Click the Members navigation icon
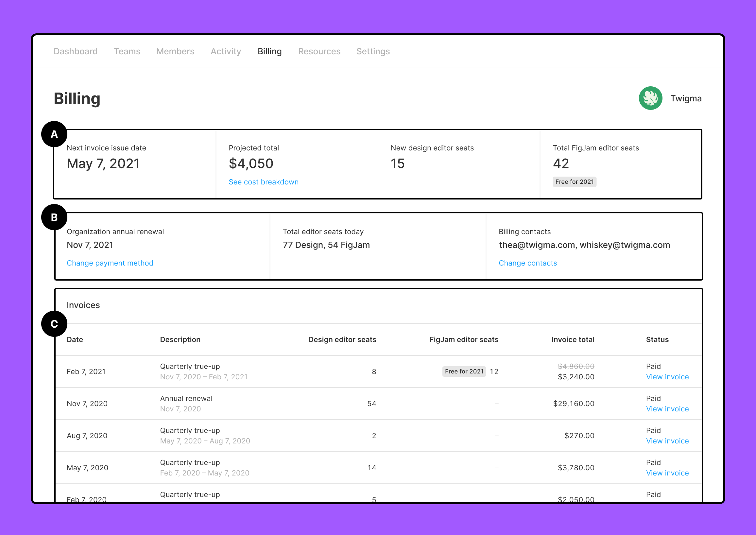756x535 pixels. (x=175, y=52)
